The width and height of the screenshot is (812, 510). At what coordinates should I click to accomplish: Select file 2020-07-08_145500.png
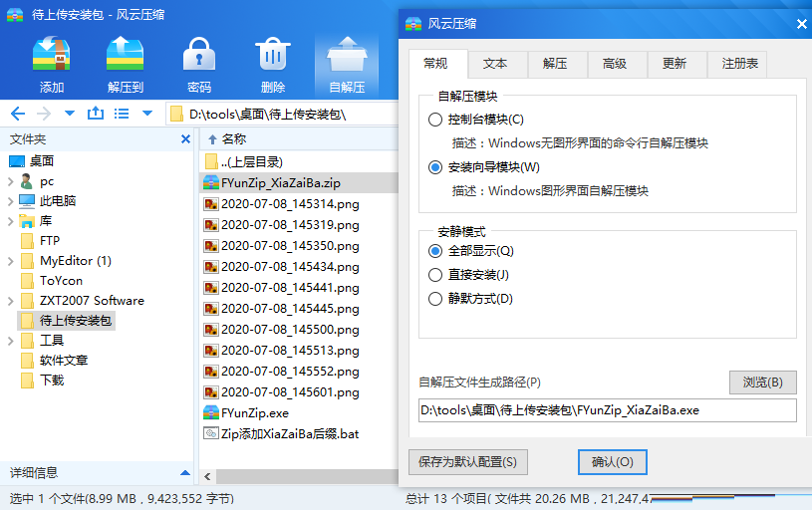[290, 330]
